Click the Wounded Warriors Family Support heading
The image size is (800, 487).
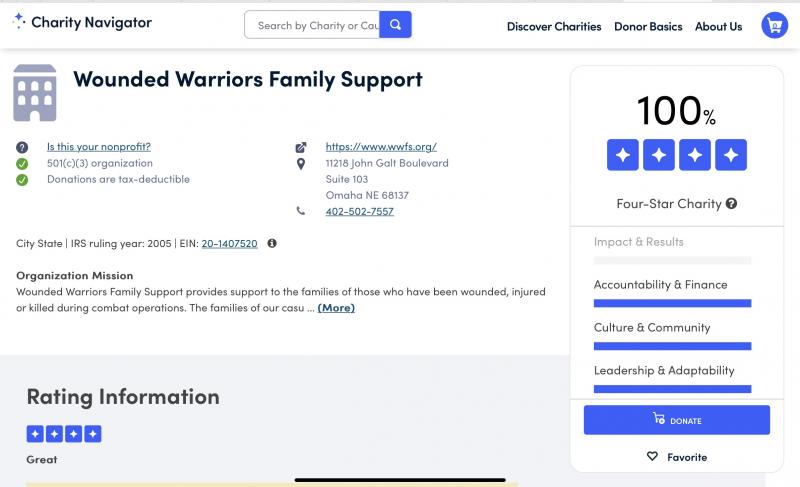click(248, 80)
